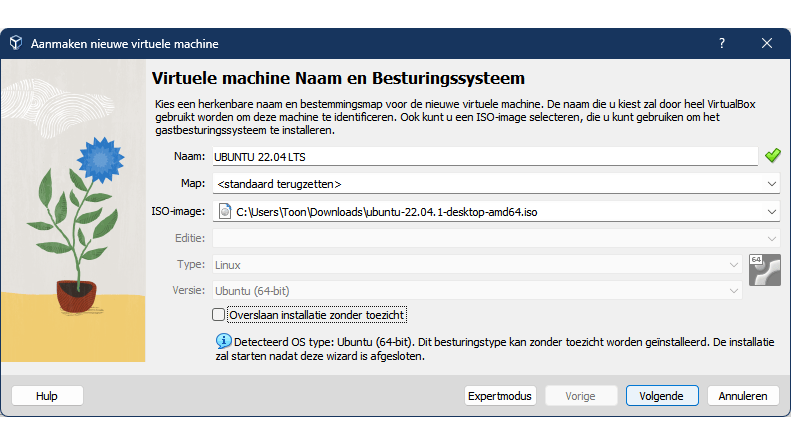
Task: Open Hulp for this wizard
Action: [x=47, y=395]
